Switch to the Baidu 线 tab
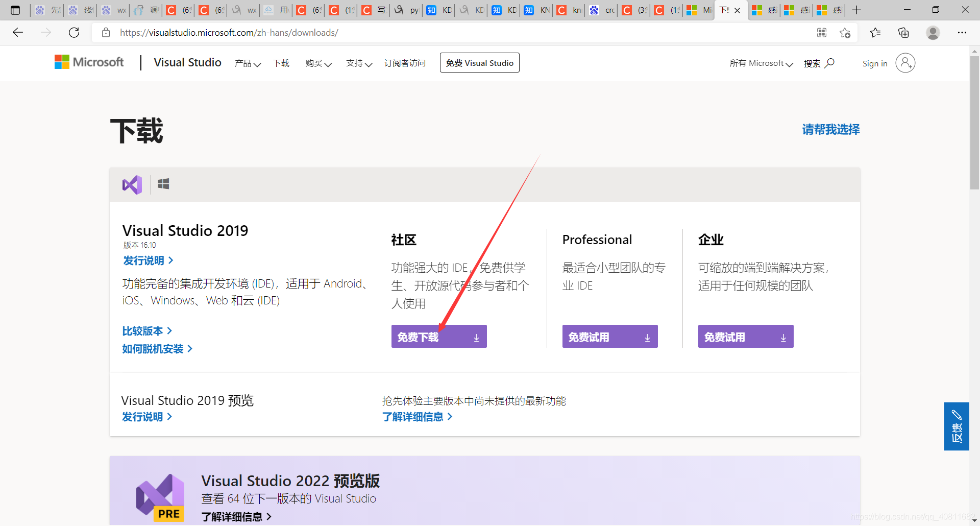The image size is (980, 526). [81, 10]
